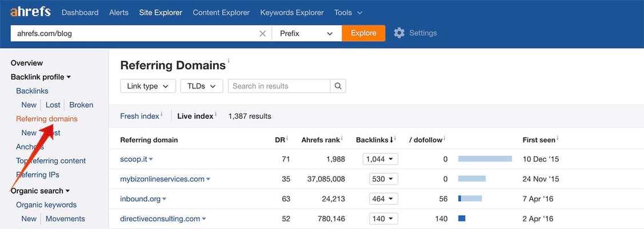Show info icon next to DR column
Viewport: 644px width, 229px height.
click(287, 139)
